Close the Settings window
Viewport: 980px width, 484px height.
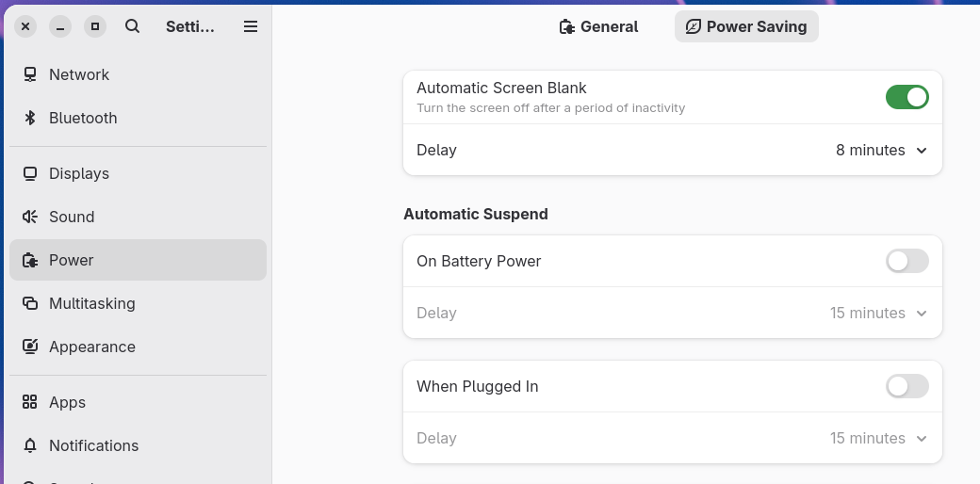pyautogui.click(x=26, y=26)
